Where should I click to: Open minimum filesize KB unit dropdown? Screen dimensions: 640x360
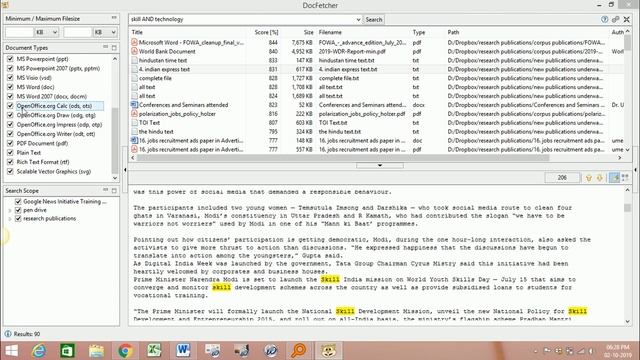click(47, 32)
